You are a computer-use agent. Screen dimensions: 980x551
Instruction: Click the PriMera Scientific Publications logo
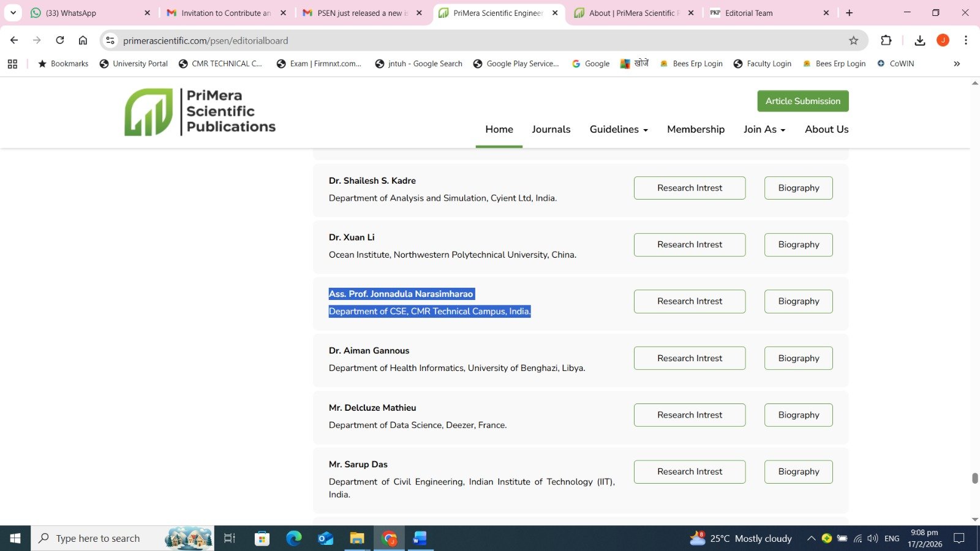200,112
